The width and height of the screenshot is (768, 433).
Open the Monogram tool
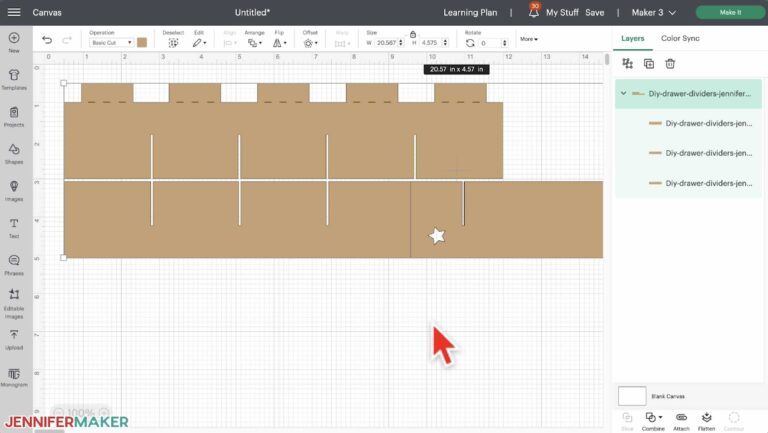[14, 378]
